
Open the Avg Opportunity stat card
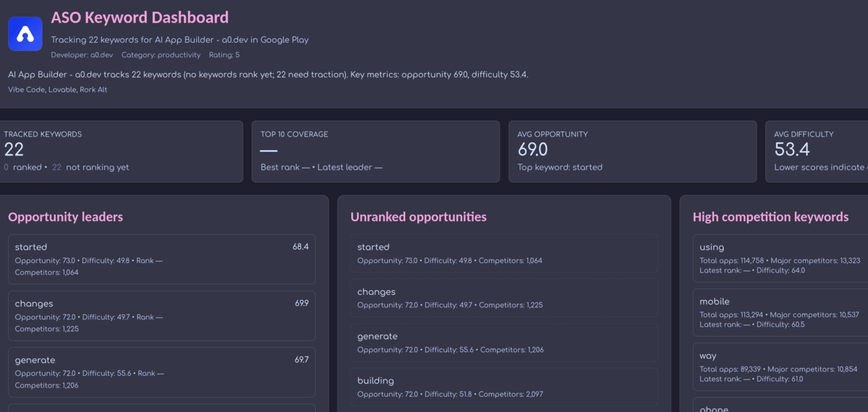click(633, 151)
